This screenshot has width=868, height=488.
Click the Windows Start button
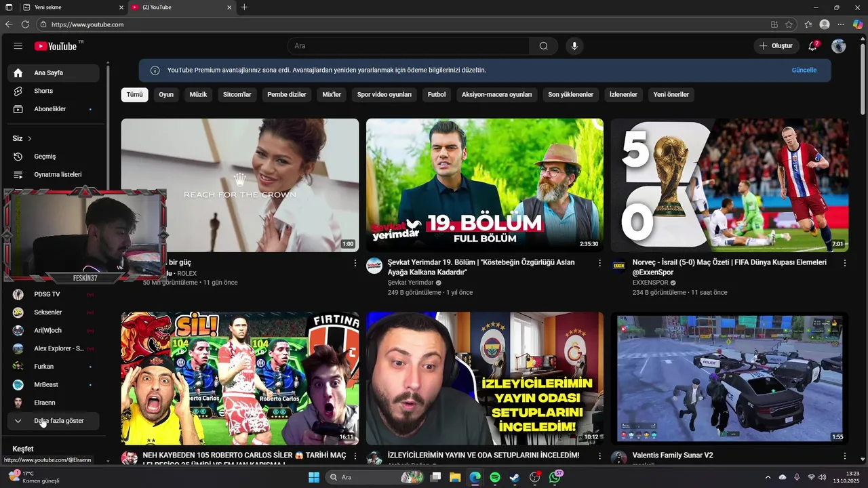coord(314,477)
